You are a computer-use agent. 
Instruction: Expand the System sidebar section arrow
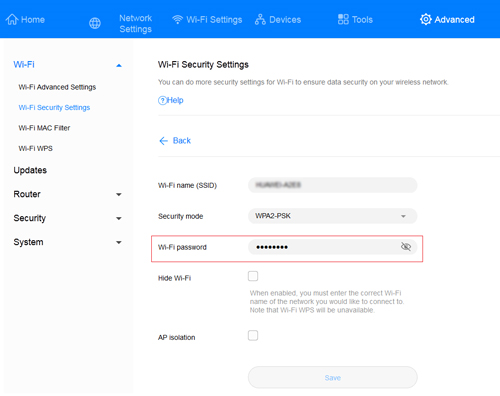pos(119,242)
